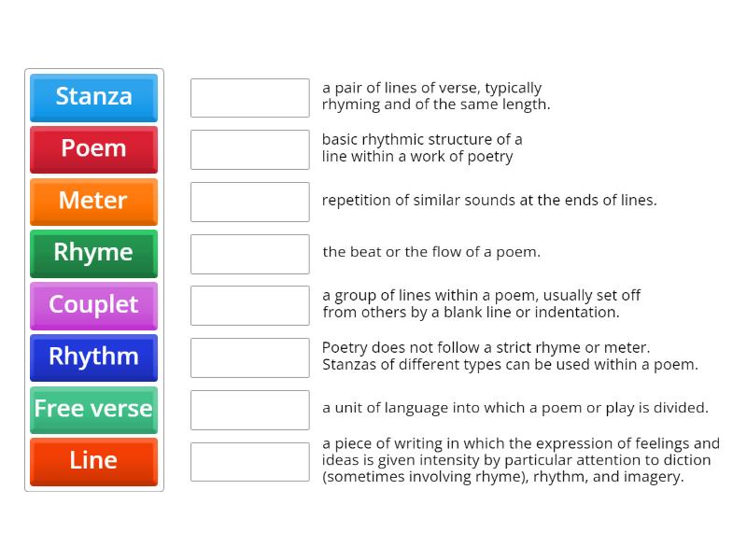Click the definition mentioning diction, rhythm, and imagery
The image size is (747, 560).
518,460
